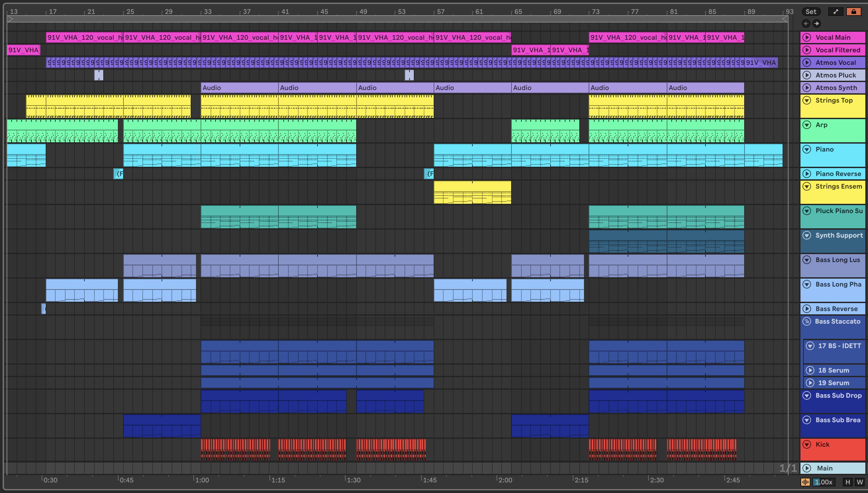
Task: Select Bass Sub Brea clip at bar 25
Action: 162,426
